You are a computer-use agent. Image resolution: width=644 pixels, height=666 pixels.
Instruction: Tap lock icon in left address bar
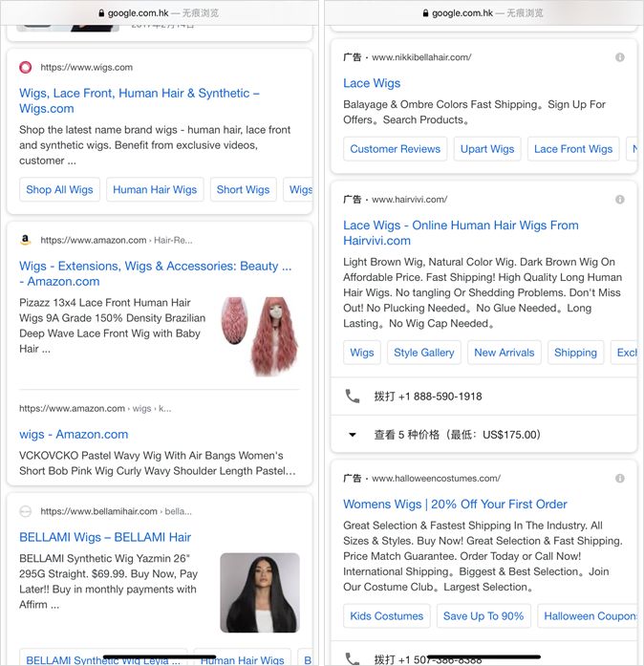[x=101, y=13]
